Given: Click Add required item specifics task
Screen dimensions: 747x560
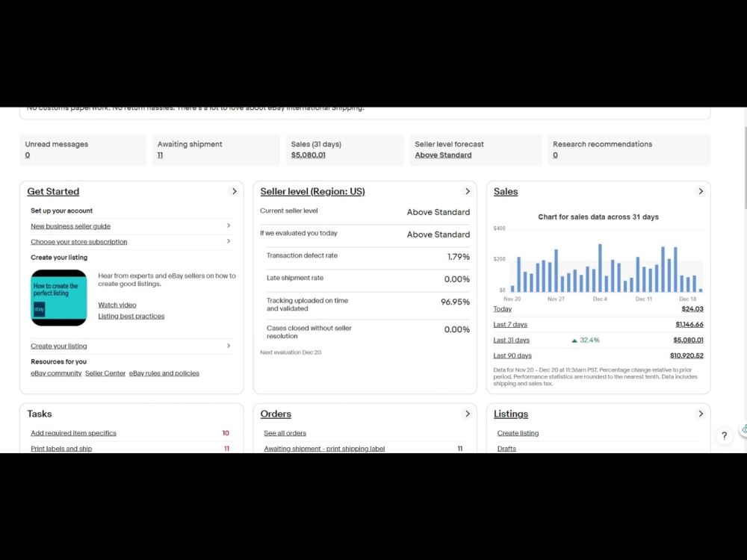Looking at the screenshot, I should tap(73, 433).
